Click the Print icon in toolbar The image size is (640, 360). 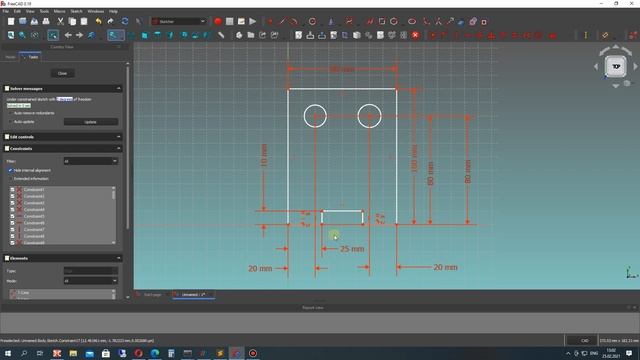46,22
